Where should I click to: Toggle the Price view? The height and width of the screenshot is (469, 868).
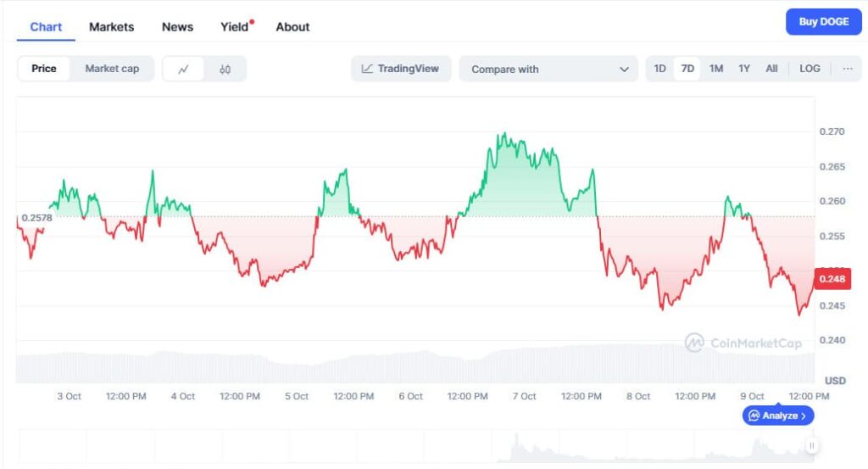coord(44,69)
